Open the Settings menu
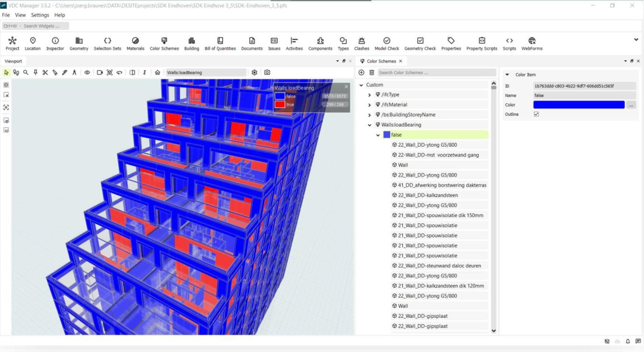This screenshot has height=352, width=644. point(40,15)
